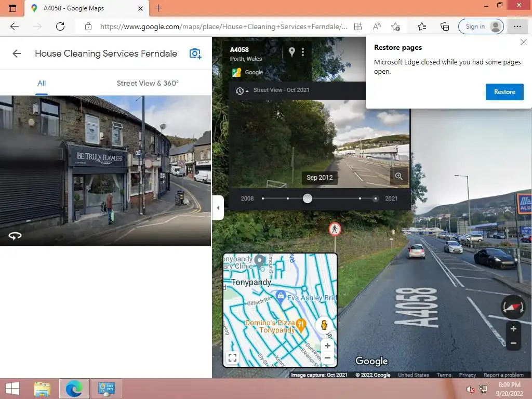Viewport: 532px width, 399px height.
Task: Open the three-dot menu in Street View card
Action: (x=303, y=52)
